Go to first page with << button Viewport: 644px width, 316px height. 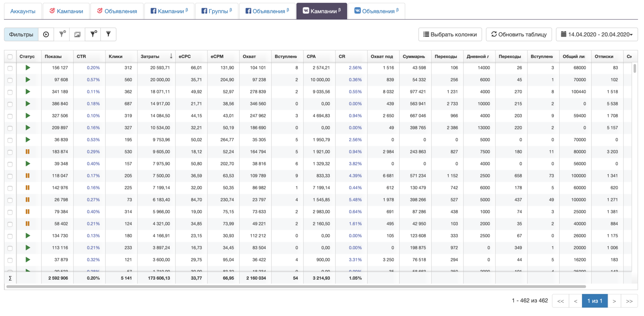click(x=560, y=301)
